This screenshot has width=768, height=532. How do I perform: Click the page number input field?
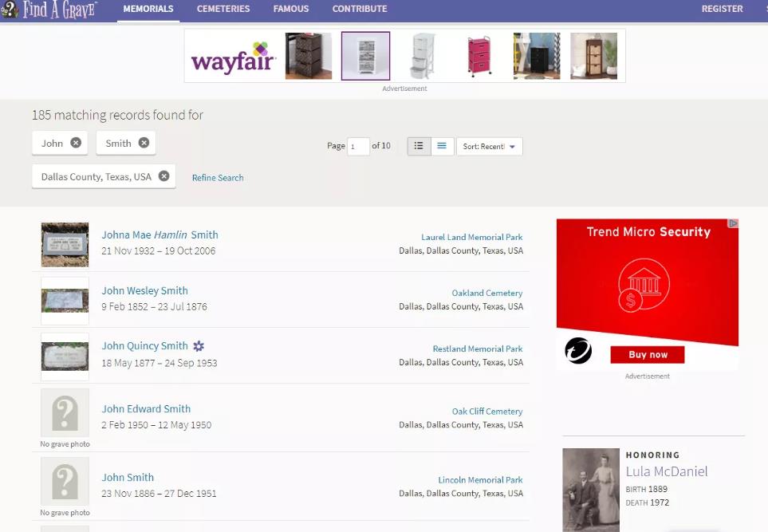pos(358,147)
